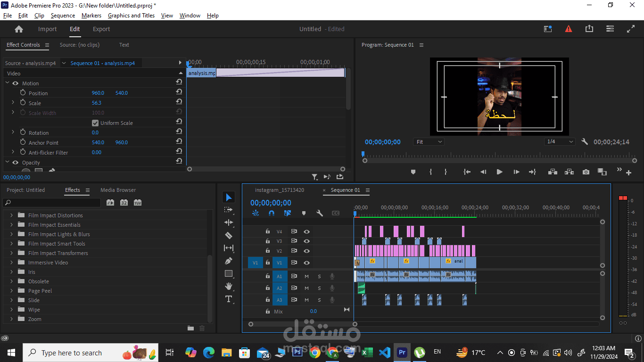The image size is (644, 362).
Task: Select the Track Select Forward tool
Action: pos(229,210)
